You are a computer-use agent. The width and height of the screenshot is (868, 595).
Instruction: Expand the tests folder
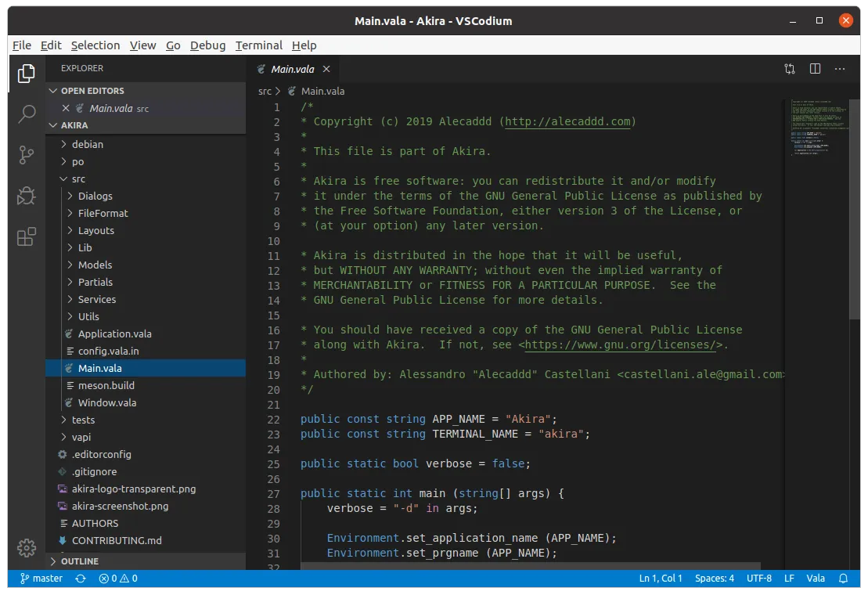[x=63, y=420]
